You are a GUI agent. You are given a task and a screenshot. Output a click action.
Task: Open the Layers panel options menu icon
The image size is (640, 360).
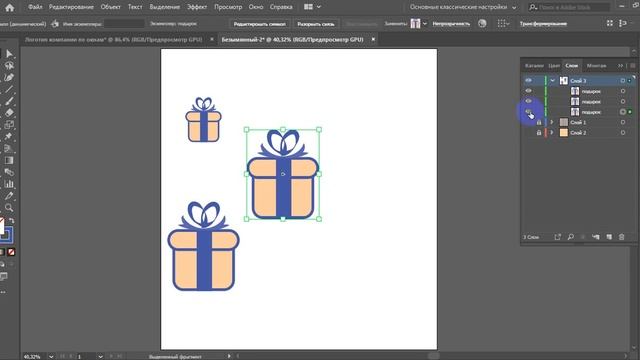pos(633,66)
